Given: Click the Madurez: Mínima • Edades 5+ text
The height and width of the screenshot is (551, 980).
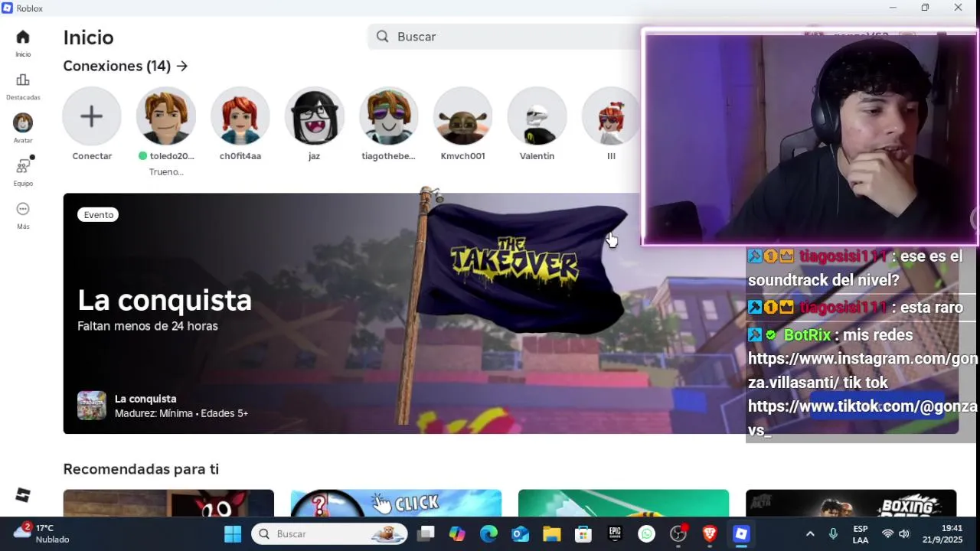Looking at the screenshot, I should click(181, 413).
